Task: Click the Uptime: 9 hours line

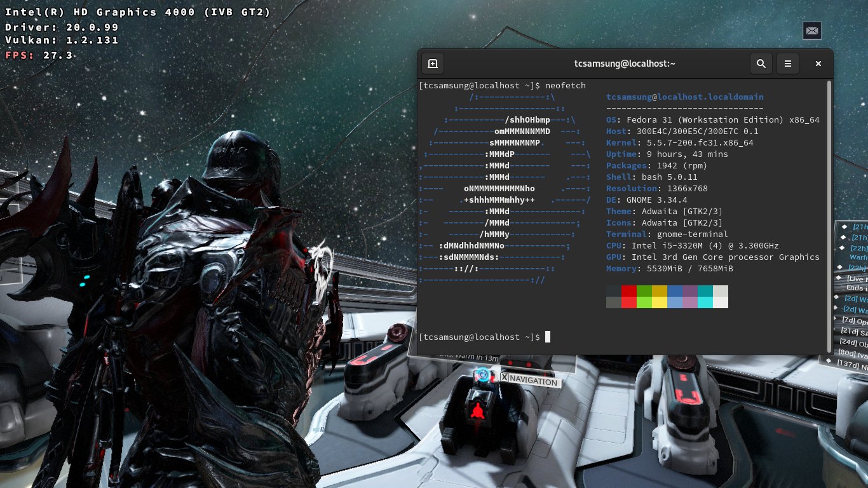Action: [x=667, y=154]
